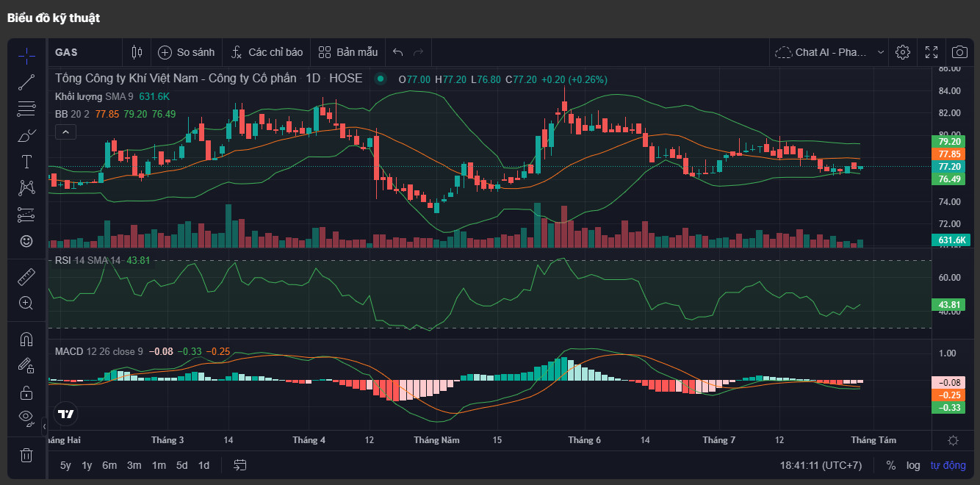Screen dimensions: 980x485
Task: Click the redo arrow
Action: [x=419, y=52]
